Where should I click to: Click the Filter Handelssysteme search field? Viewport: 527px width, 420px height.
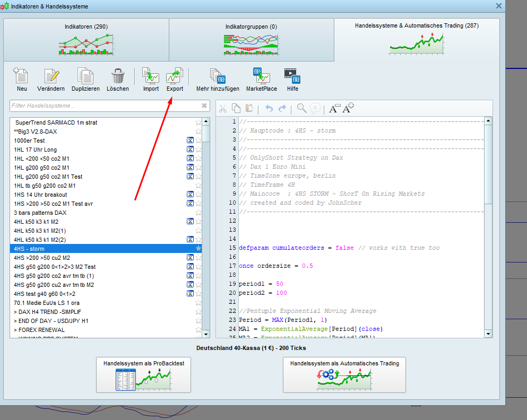105,106
